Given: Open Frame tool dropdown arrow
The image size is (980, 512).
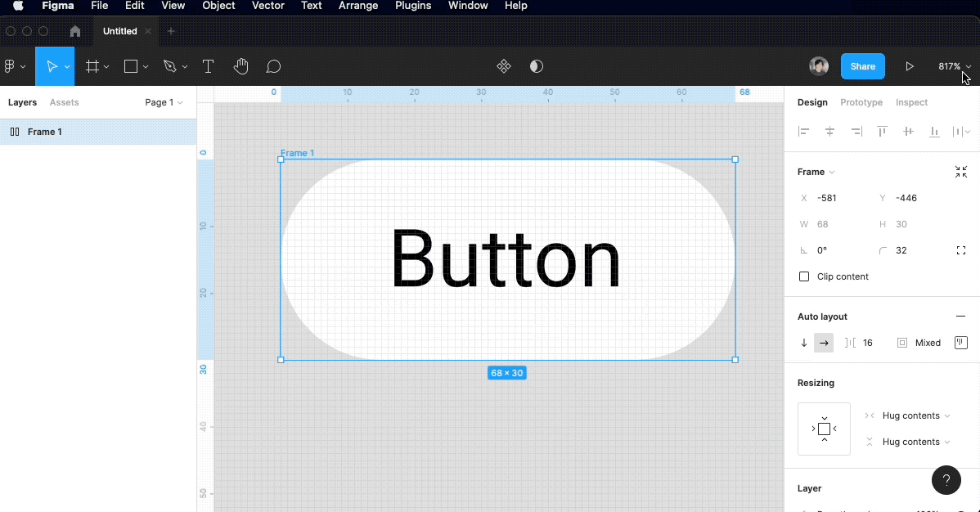Looking at the screenshot, I should [106, 67].
